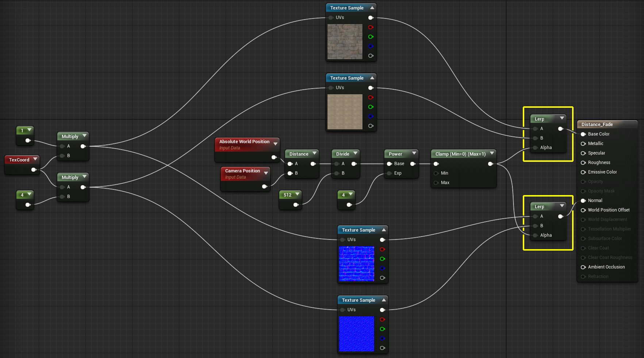Viewport: 644px width, 358px height.
Task: Click the red channel output pin on the brick Texture Sample
Action: [x=371, y=27]
